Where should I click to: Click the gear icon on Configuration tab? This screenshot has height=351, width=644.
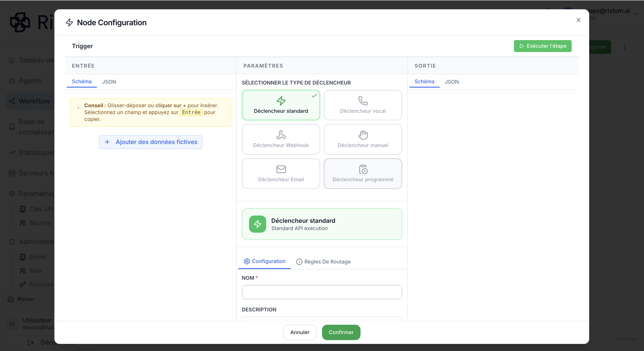[x=247, y=261]
